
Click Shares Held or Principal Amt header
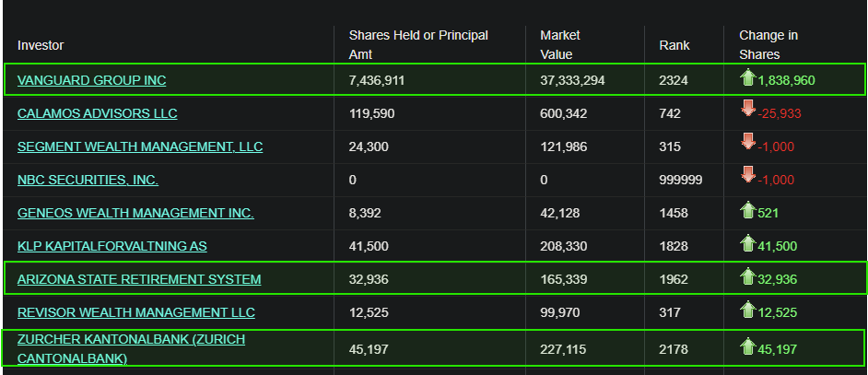(x=418, y=45)
